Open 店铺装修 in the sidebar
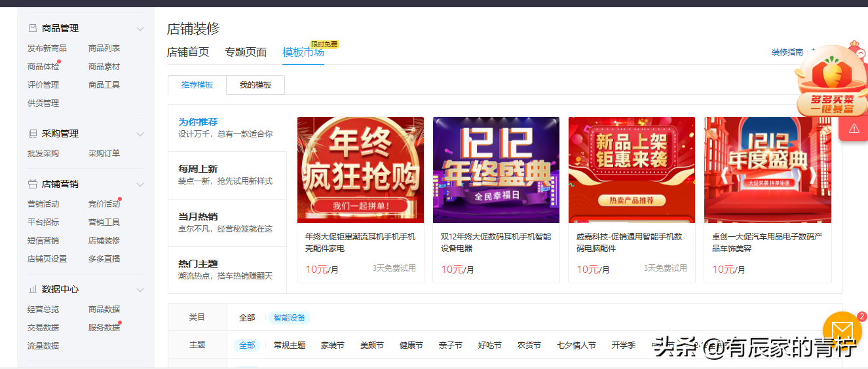Viewport: 868px width, 369px height. click(x=104, y=241)
